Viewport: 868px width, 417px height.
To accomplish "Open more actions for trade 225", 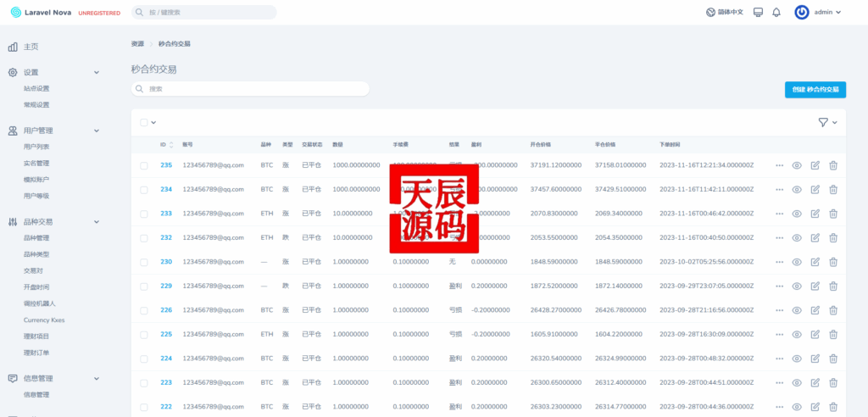I will coord(780,335).
